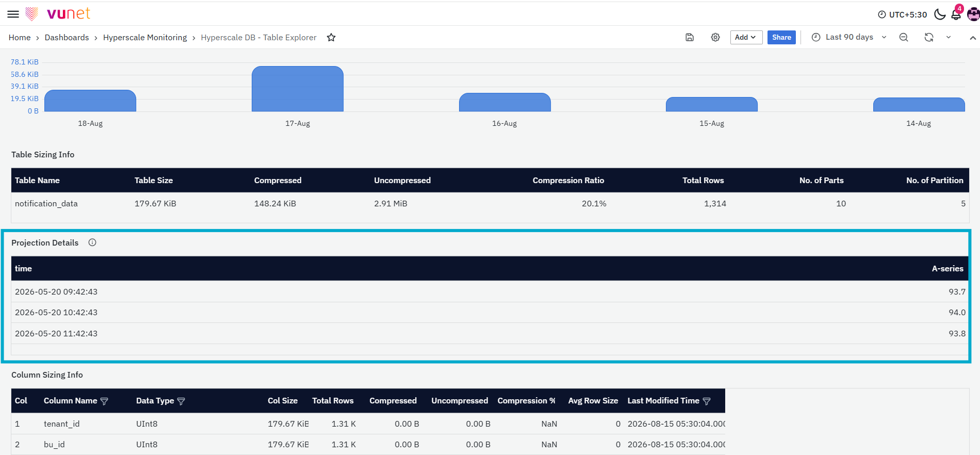Save the dashboard with disk icon
The width and height of the screenshot is (980, 455).
pyautogui.click(x=690, y=37)
